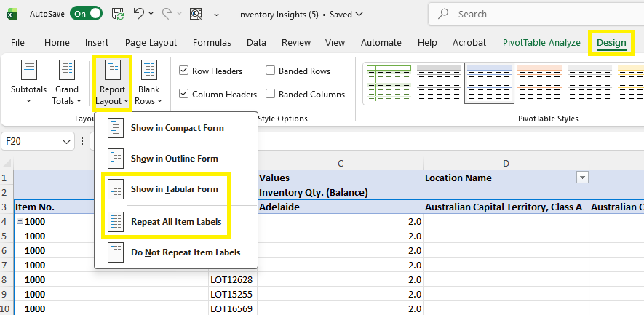Select Show in Compact Form
The image size is (644, 315).
[177, 128]
